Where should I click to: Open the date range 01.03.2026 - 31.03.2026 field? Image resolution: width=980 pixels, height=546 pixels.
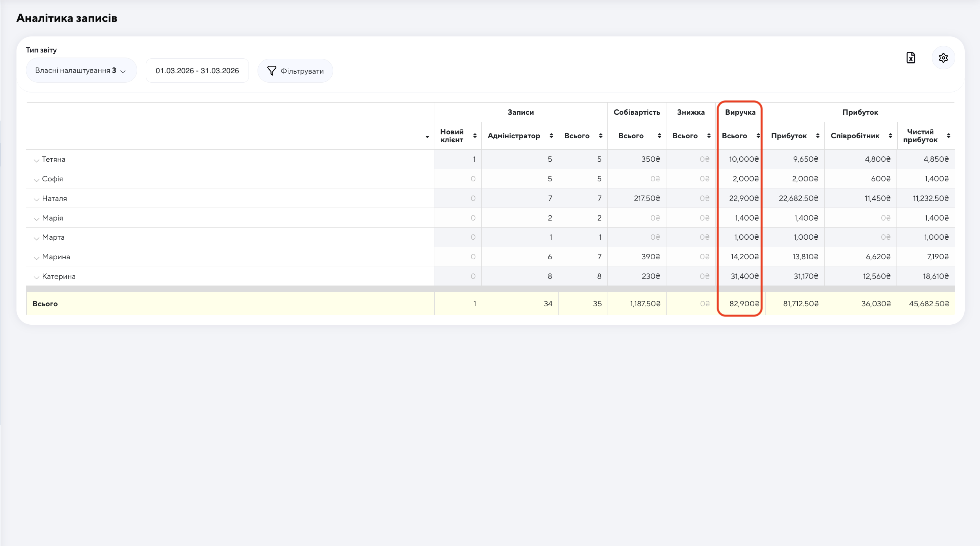197,71
